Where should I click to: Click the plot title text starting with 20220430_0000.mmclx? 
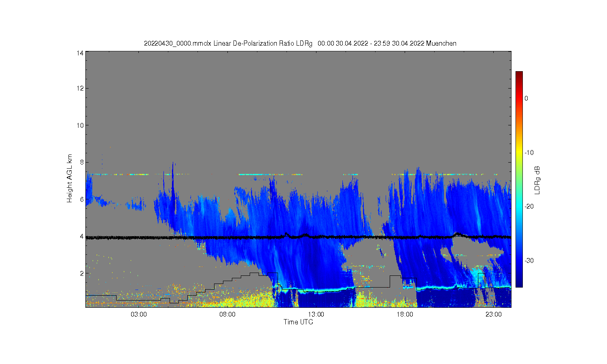(300, 43)
